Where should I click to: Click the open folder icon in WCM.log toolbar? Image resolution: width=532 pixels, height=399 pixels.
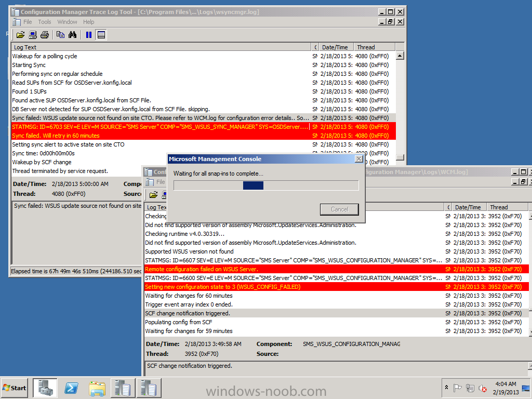[x=153, y=194]
